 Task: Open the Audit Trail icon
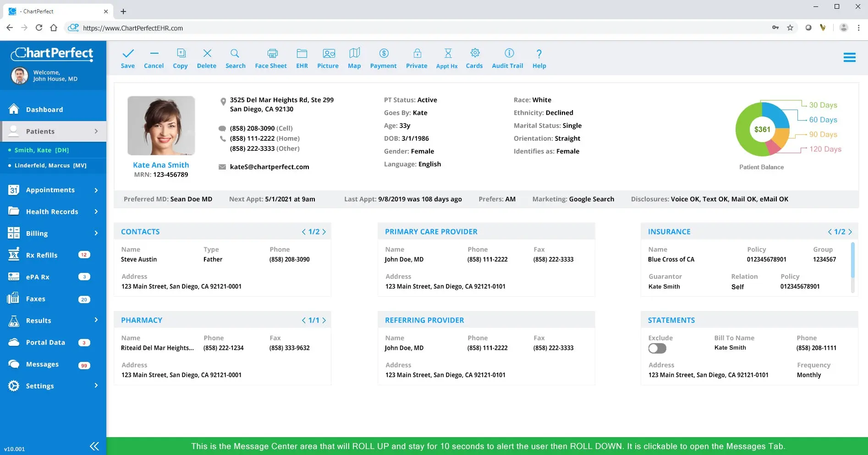coord(507,58)
